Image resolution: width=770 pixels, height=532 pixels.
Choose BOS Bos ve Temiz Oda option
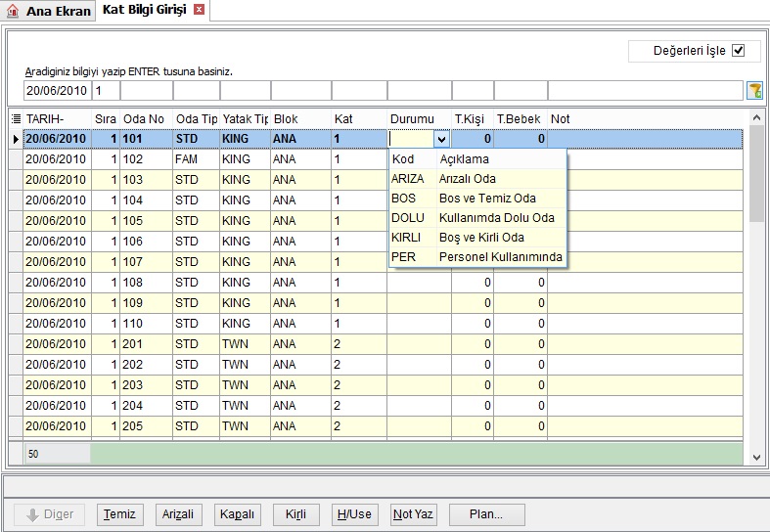477,199
